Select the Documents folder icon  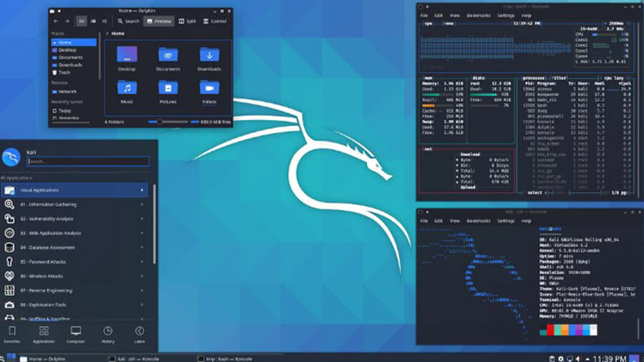click(168, 54)
